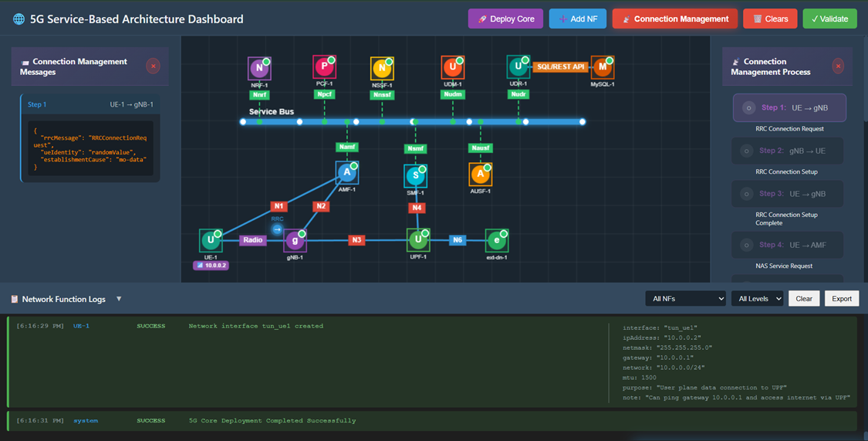Click the UE-1 user equipment node

211,240
